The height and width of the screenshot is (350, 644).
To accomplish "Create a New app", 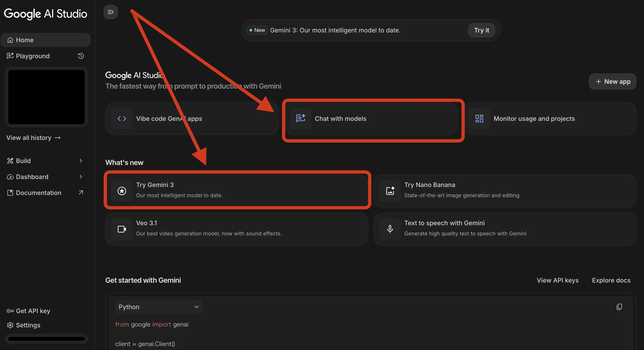I will [x=612, y=81].
